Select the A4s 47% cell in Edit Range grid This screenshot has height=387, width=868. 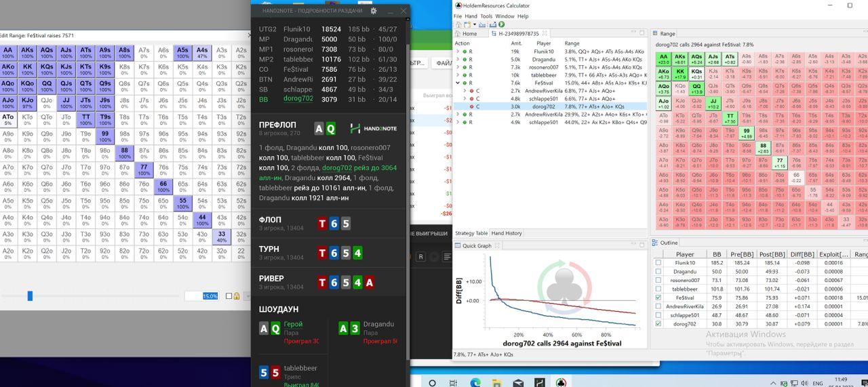pos(202,52)
